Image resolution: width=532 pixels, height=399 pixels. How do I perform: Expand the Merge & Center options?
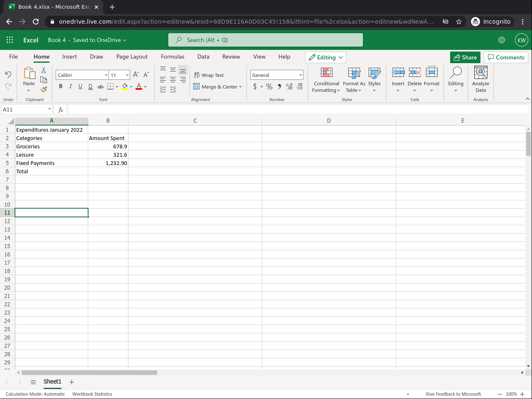(241, 87)
